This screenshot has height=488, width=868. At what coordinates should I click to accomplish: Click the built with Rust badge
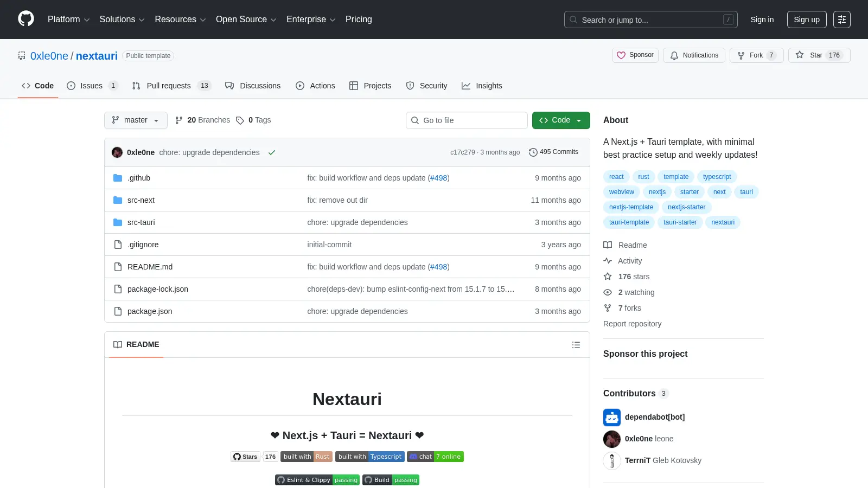(307, 457)
